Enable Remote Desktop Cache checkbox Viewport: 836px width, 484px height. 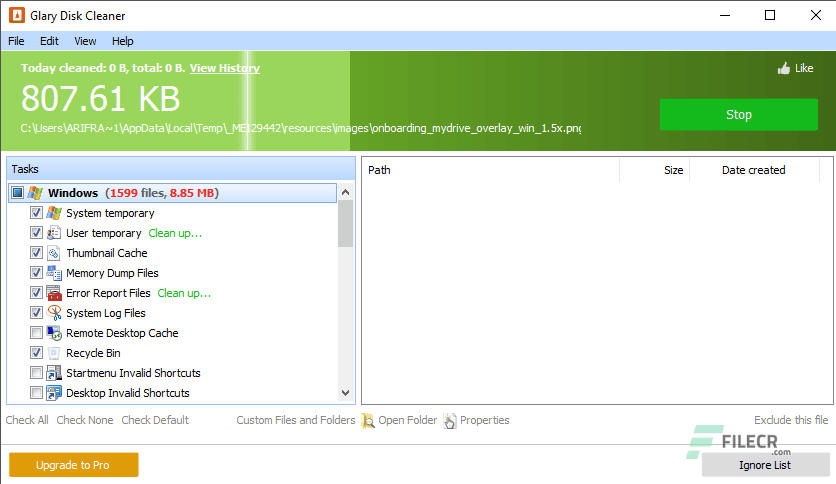click(36, 333)
